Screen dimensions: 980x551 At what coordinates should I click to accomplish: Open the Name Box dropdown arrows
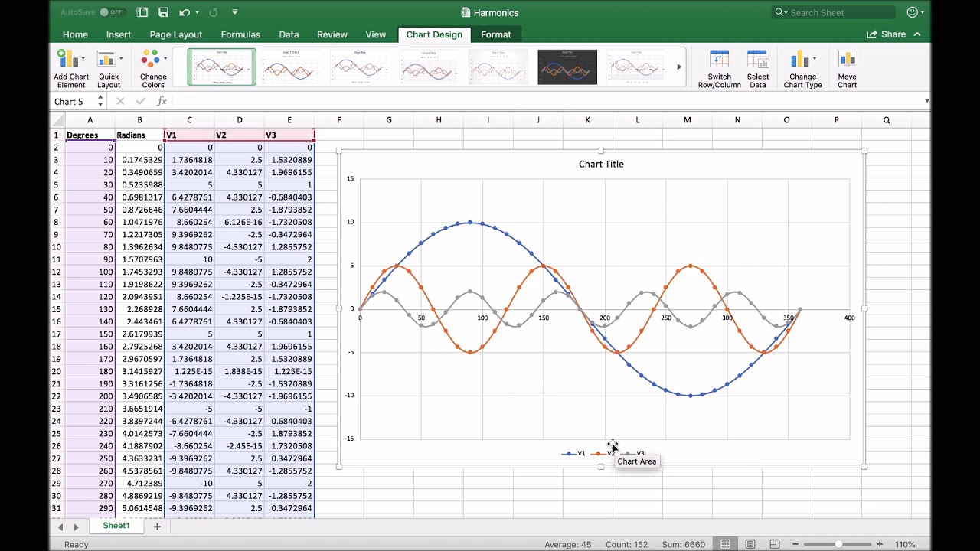100,101
